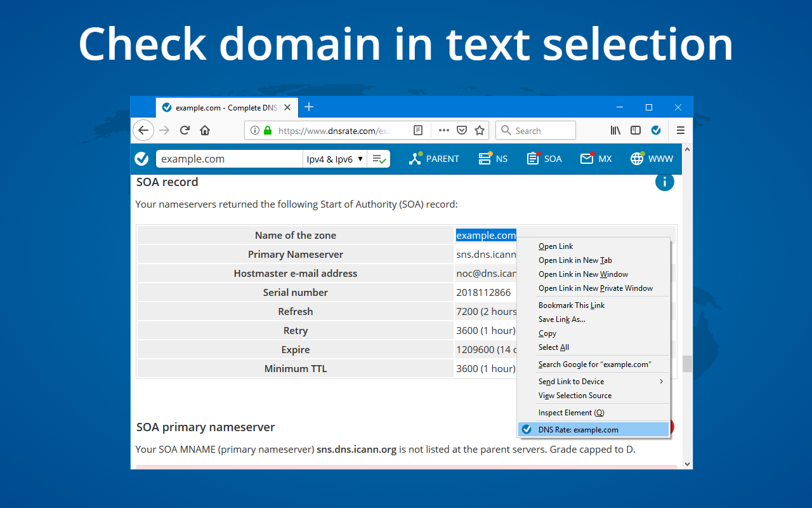
Task: Save page to Pocket
Action: coord(462,130)
